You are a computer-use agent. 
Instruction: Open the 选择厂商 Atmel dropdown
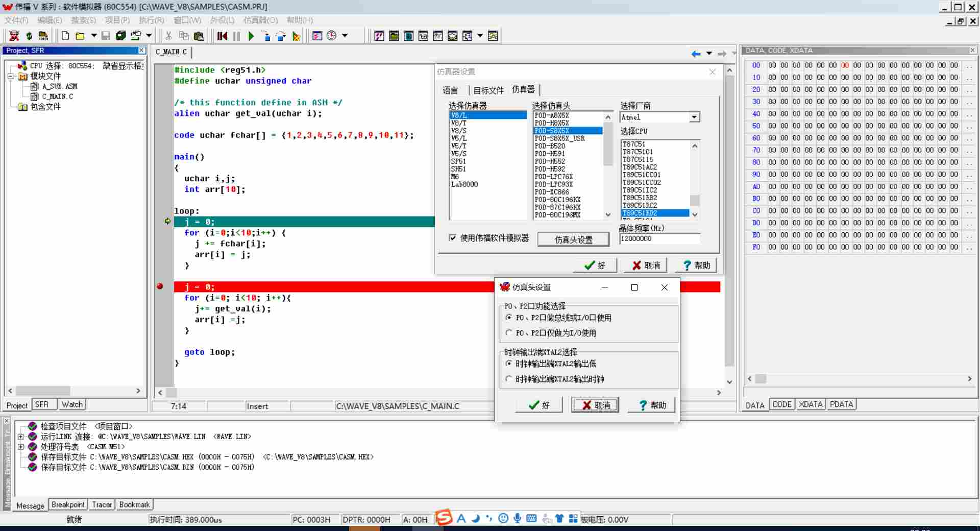[x=694, y=117]
